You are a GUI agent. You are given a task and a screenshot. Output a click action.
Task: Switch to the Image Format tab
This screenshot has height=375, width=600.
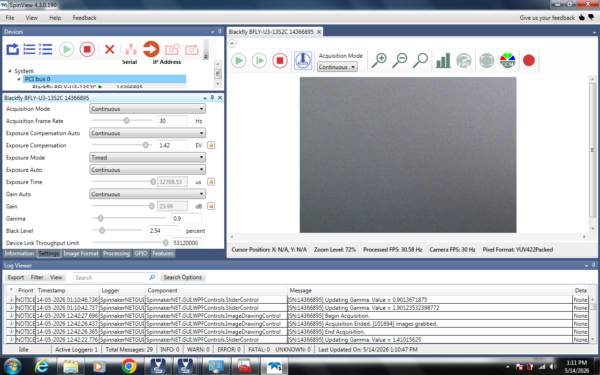[x=81, y=253]
